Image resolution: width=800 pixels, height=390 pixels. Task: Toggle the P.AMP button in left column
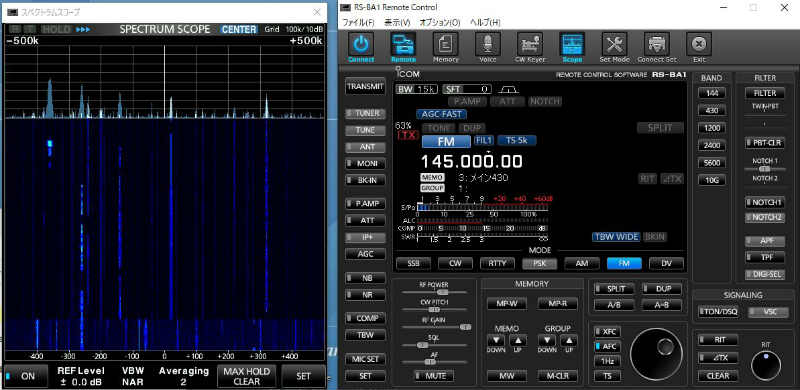pyautogui.click(x=365, y=204)
